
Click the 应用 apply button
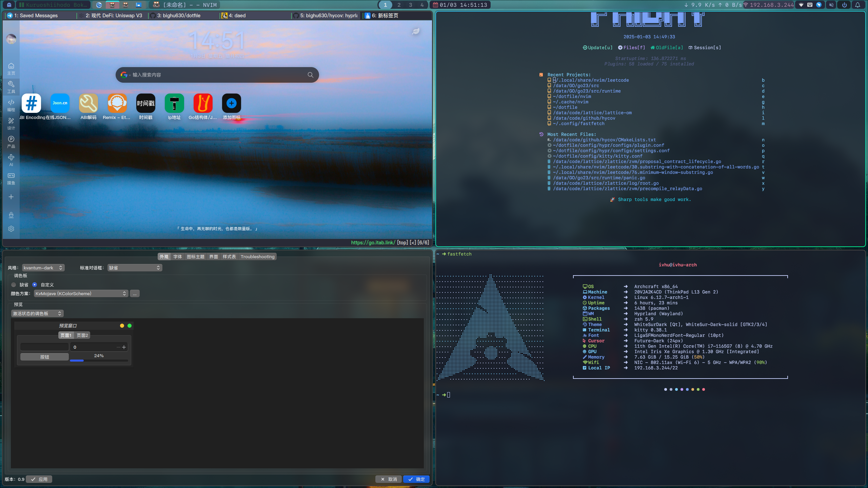(x=39, y=479)
